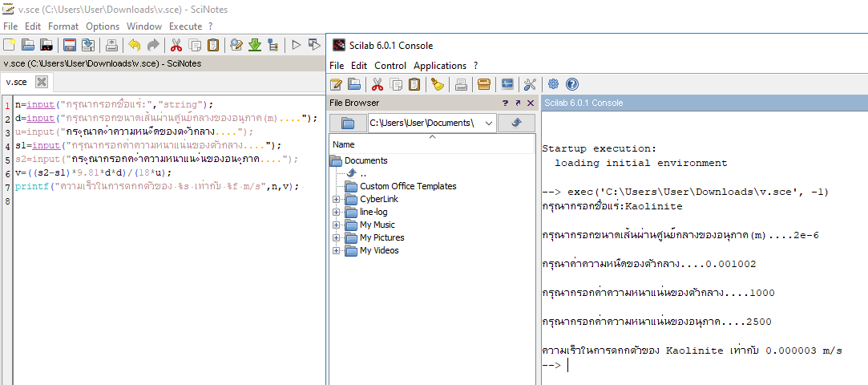Expand the line-log folder
Screen dimensions: 868x385
[x=336, y=212]
